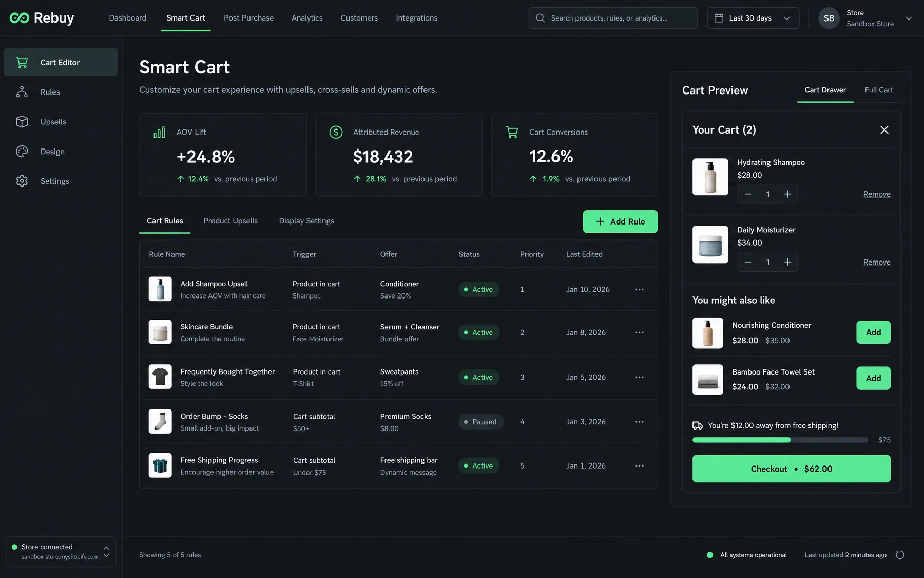Click the SB account avatar
924x578 pixels.
(x=829, y=18)
